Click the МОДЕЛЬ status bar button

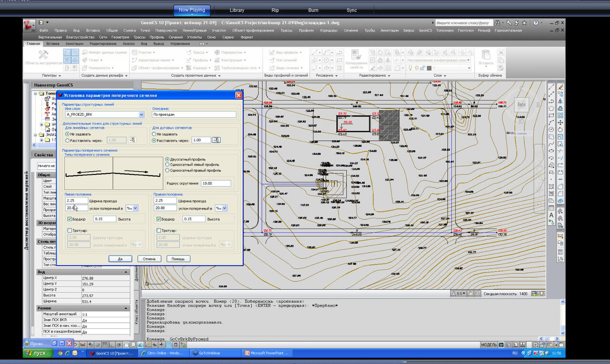point(489,344)
